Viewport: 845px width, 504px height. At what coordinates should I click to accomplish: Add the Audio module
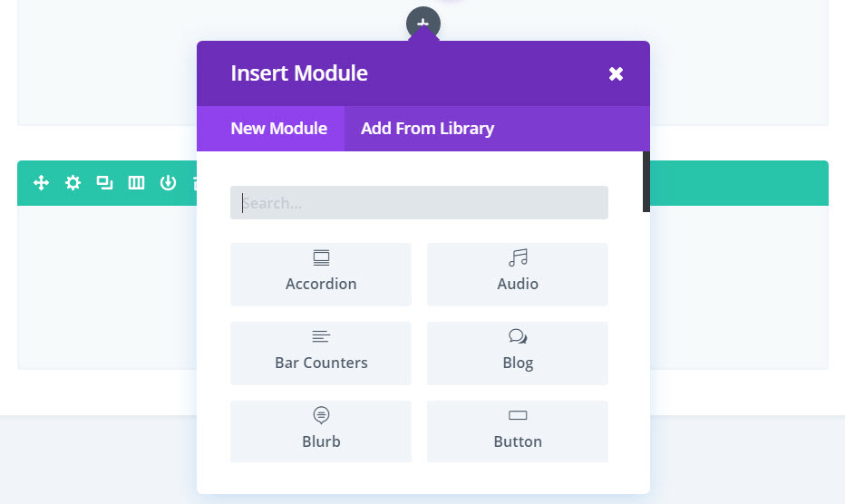tap(518, 274)
